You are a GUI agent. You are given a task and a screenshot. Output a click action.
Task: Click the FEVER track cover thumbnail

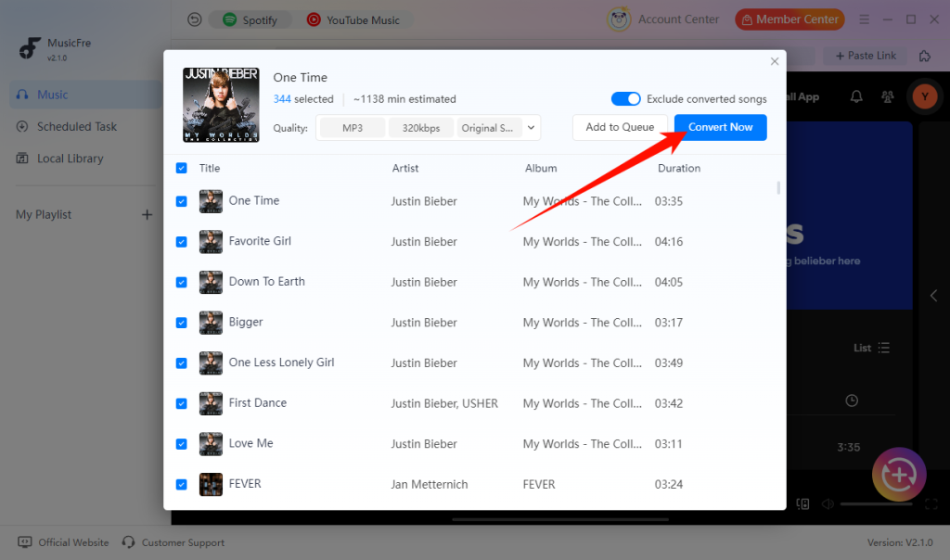coord(211,485)
